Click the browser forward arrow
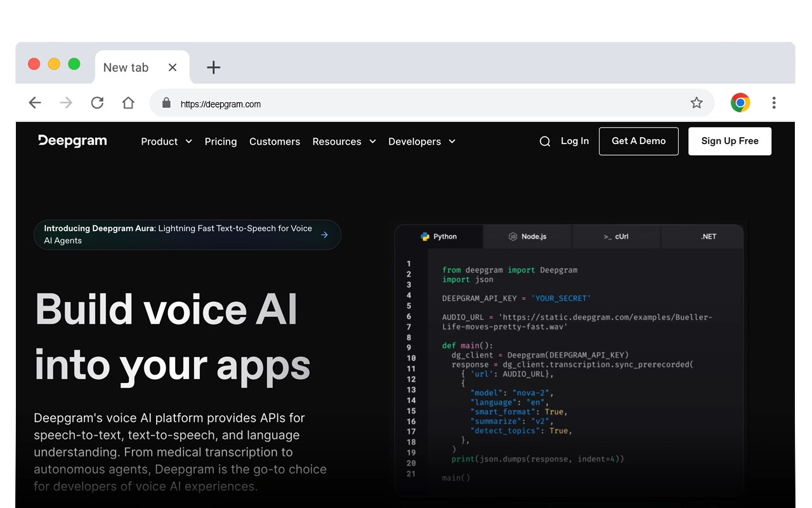Viewport: 812px width, 508px height. tap(66, 103)
